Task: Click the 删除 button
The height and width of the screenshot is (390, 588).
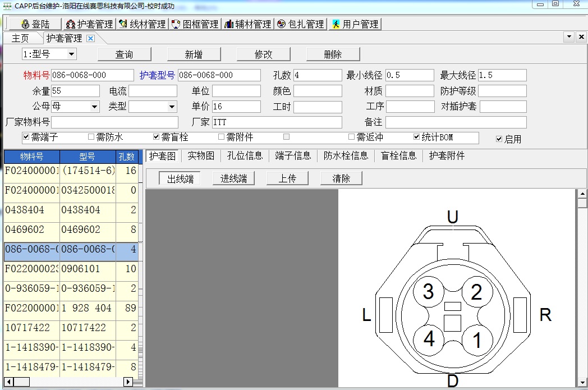Action: [x=333, y=54]
